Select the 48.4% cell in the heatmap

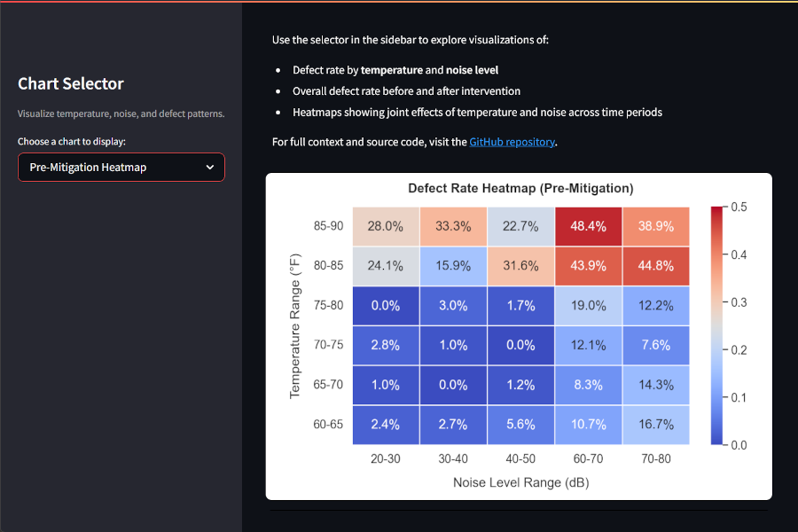click(x=588, y=225)
